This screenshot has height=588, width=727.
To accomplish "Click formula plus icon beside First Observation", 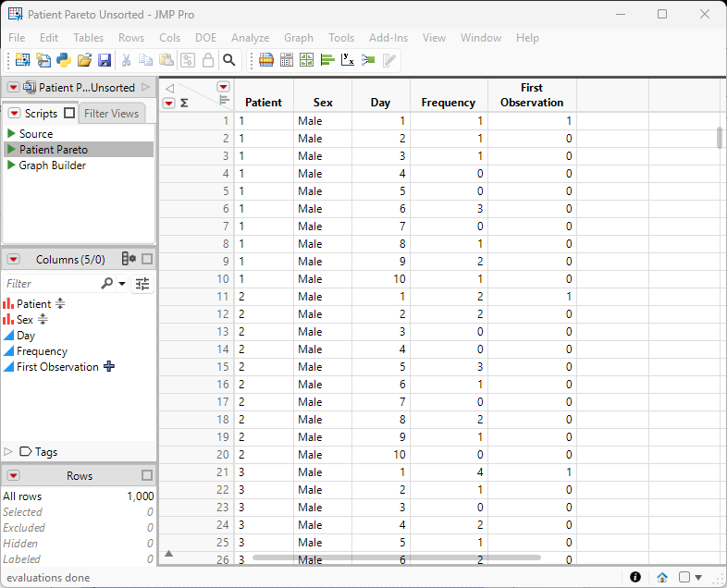I will click(x=109, y=366).
